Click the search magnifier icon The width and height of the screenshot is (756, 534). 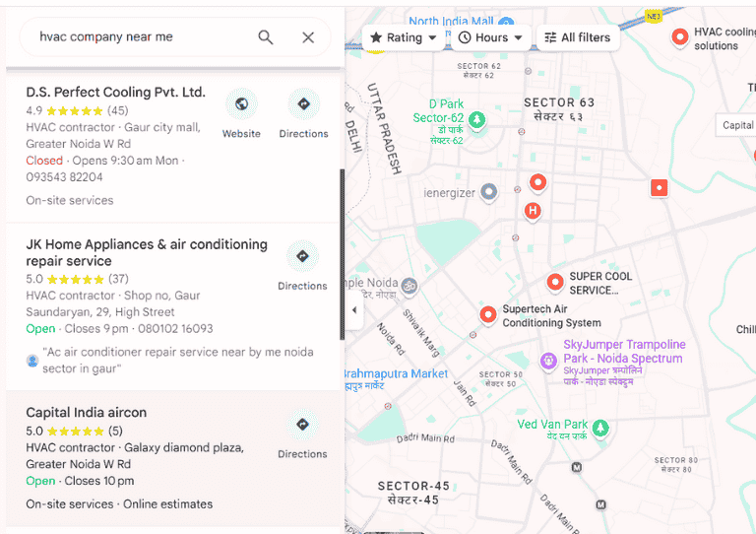tap(265, 37)
